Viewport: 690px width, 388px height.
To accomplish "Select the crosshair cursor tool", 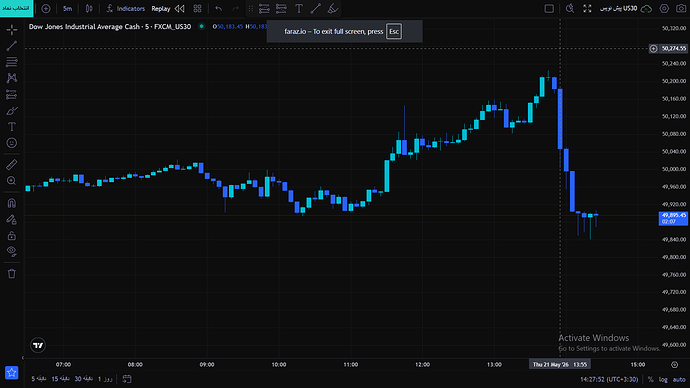I will click(x=12, y=30).
